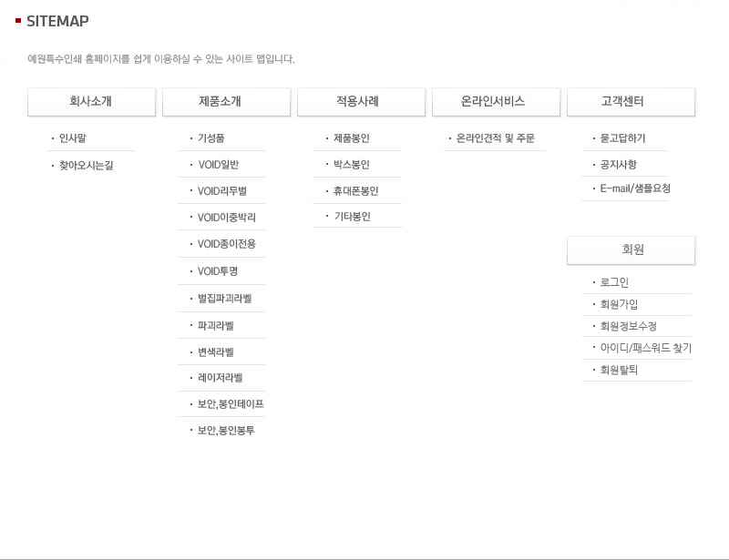Go to 보안,봉인테이프 page

(x=231, y=404)
